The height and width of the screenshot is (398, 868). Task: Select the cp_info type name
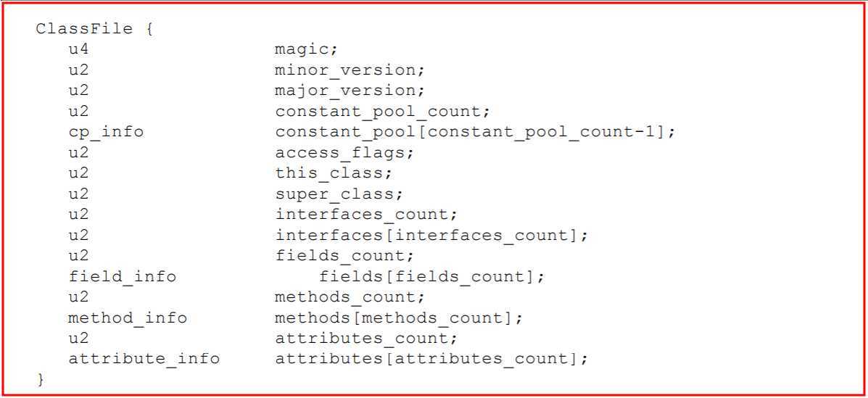105,133
